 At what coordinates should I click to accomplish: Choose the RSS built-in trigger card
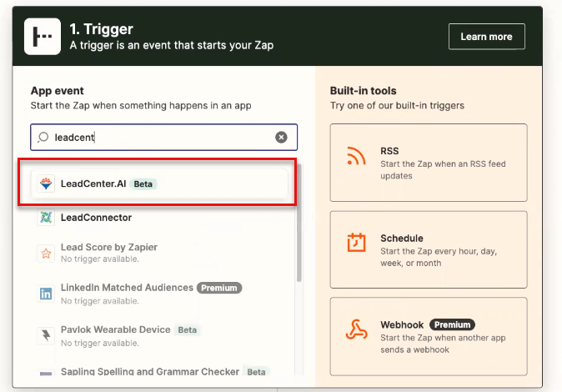coord(429,163)
